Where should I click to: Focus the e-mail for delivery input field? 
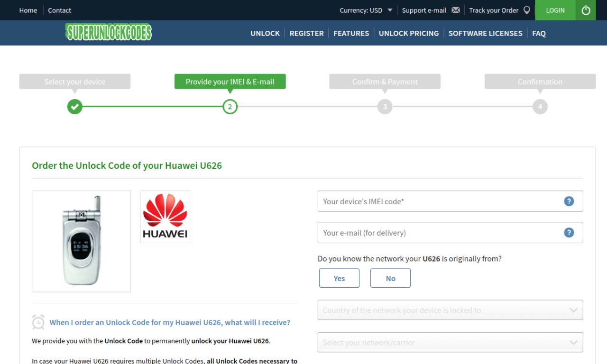pos(450,233)
